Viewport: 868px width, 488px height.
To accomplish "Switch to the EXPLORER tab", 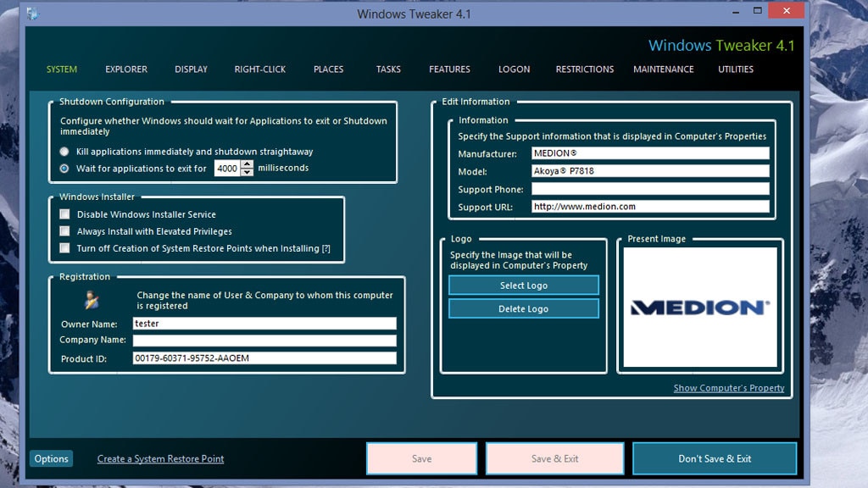I will [x=125, y=69].
